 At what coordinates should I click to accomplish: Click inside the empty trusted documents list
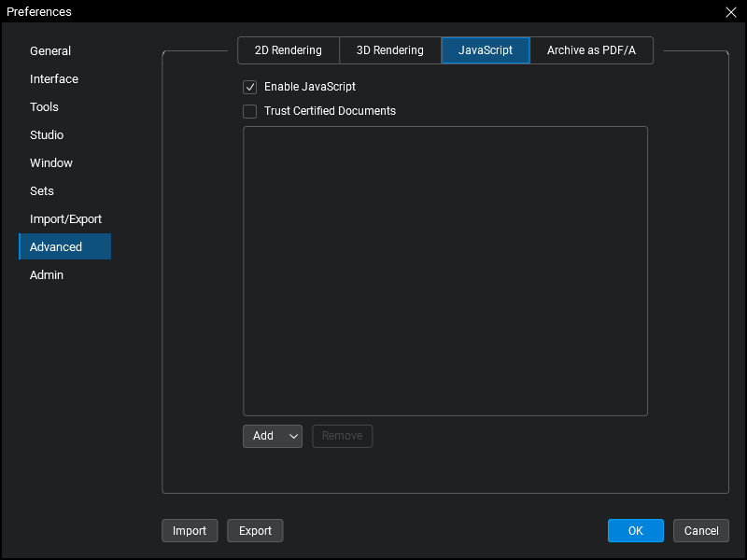point(445,271)
